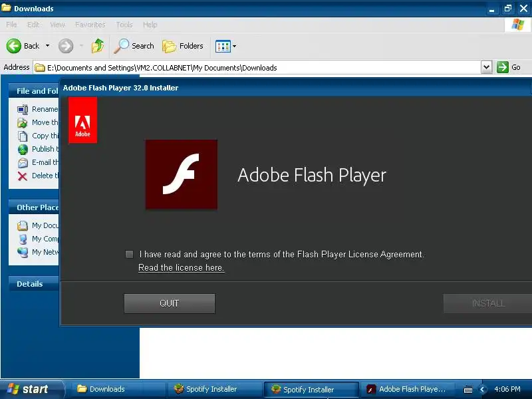
Task: Open My Network Places link
Action: [38, 252]
